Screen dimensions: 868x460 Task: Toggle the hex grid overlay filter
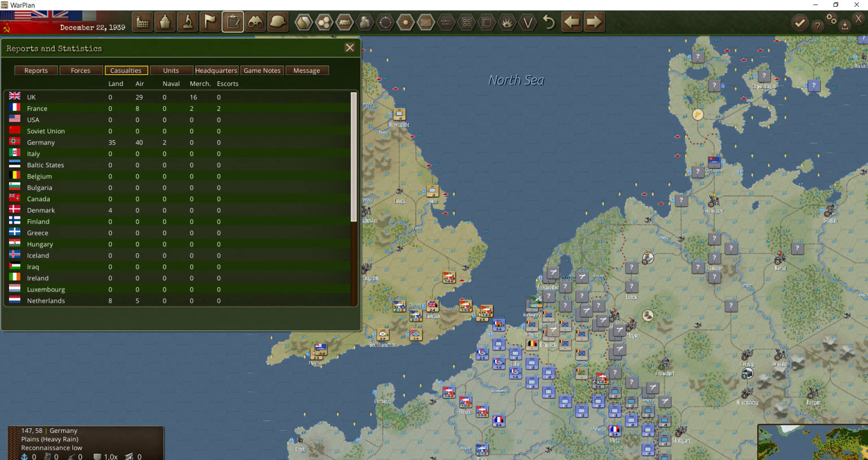(x=324, y=23)
